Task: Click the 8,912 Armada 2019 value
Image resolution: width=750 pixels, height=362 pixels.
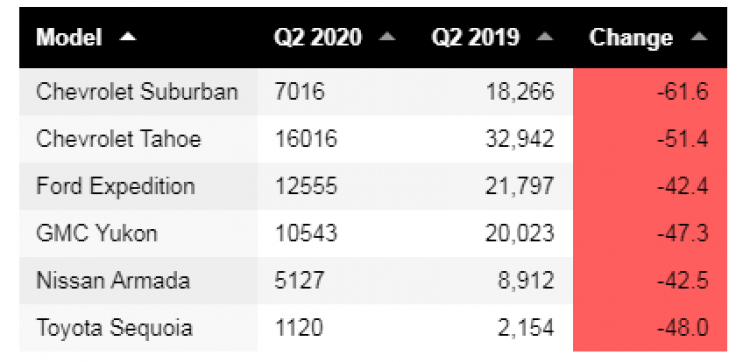Action: 526,280
